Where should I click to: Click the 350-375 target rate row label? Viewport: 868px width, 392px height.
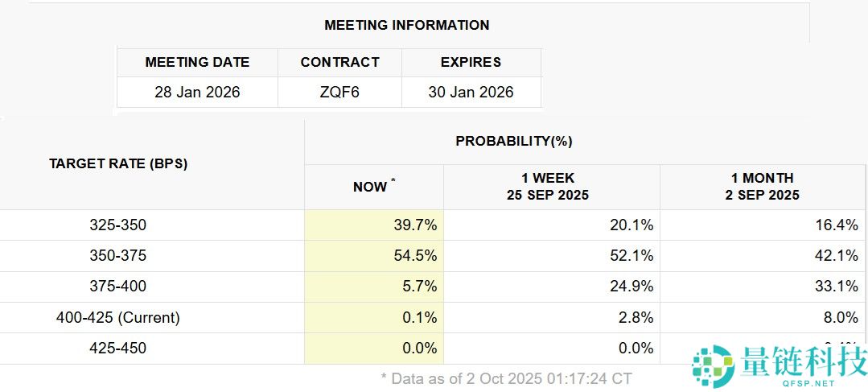pos(118,256)
